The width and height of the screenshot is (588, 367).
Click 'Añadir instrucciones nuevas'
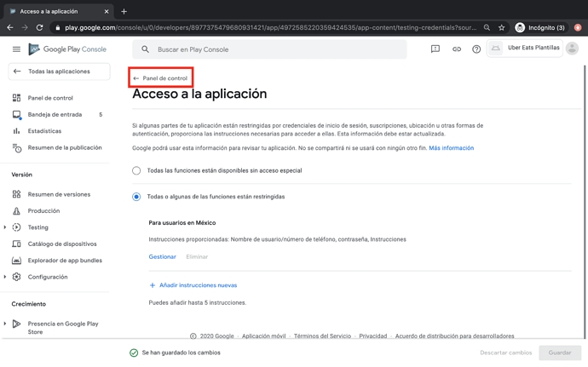click(197, 285)
